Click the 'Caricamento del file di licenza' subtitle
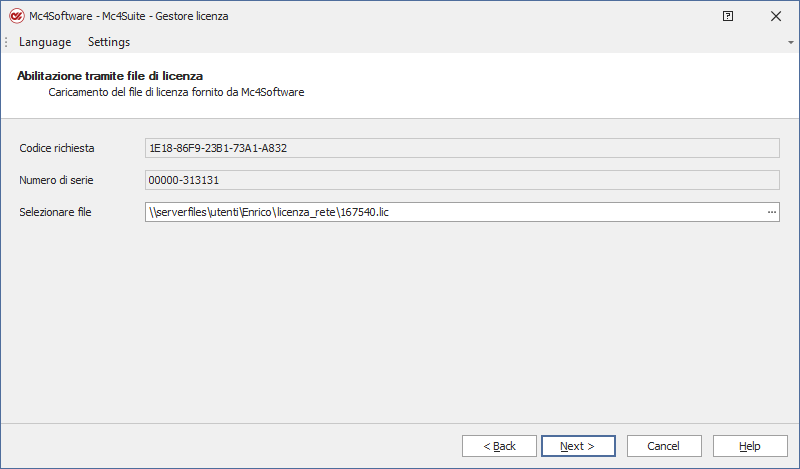 (176, 92)
